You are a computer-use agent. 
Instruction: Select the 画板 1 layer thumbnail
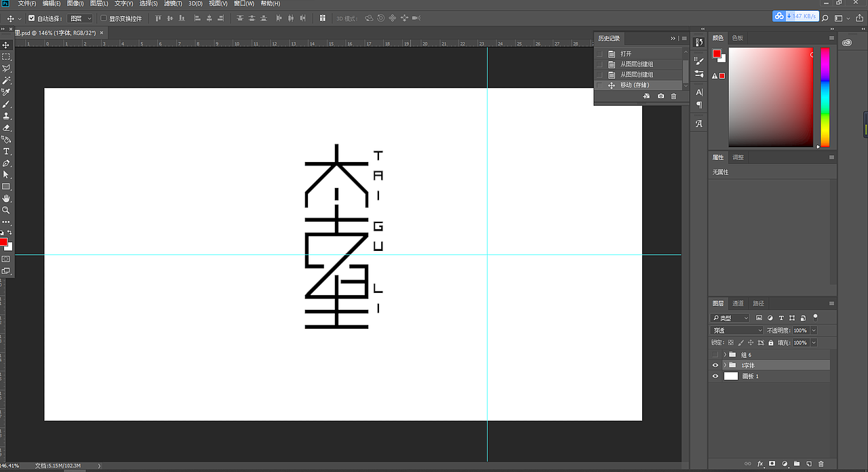[730, 376]
